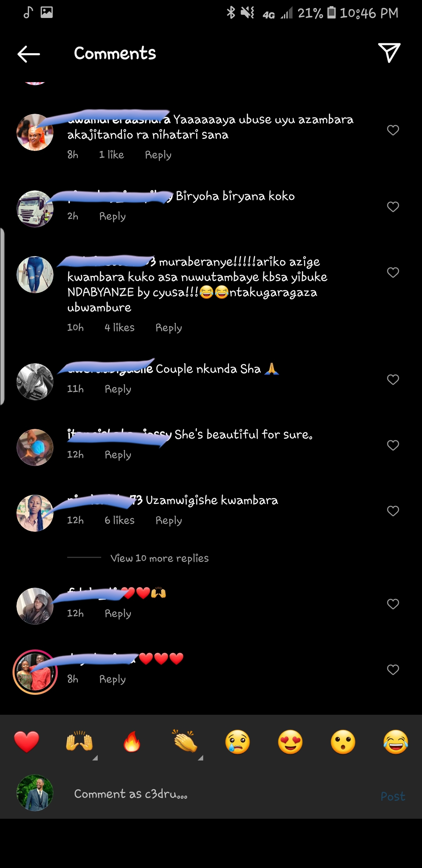
Task: Open skin tone options on clapping emoji
Action: click(x=200, y=758)
